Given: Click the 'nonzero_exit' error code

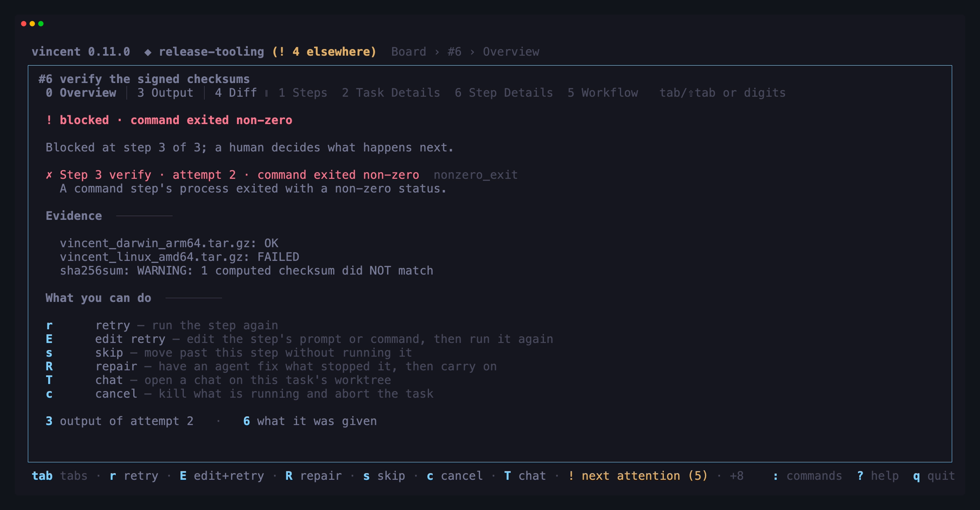Looking at the screenshot, I should 475,175.
